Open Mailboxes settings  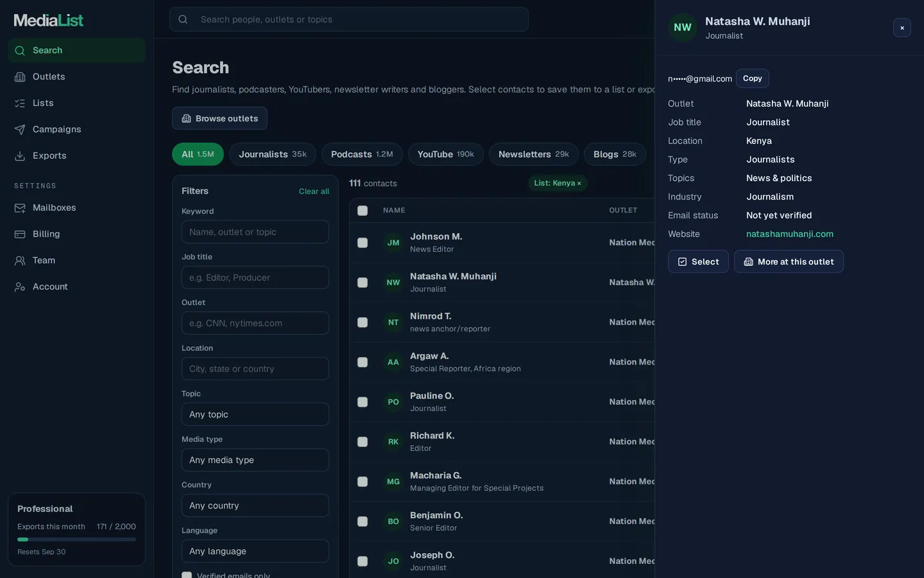[76, 207]
